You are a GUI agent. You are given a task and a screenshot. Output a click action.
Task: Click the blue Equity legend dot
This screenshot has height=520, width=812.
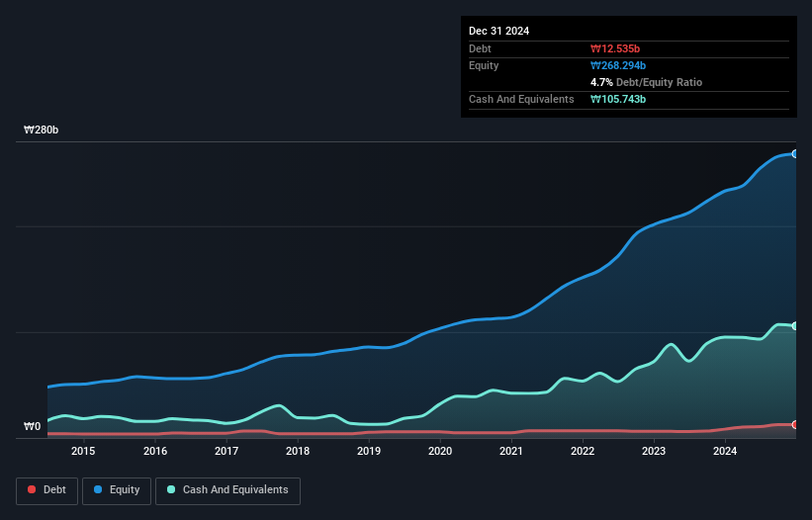point(98,489)
